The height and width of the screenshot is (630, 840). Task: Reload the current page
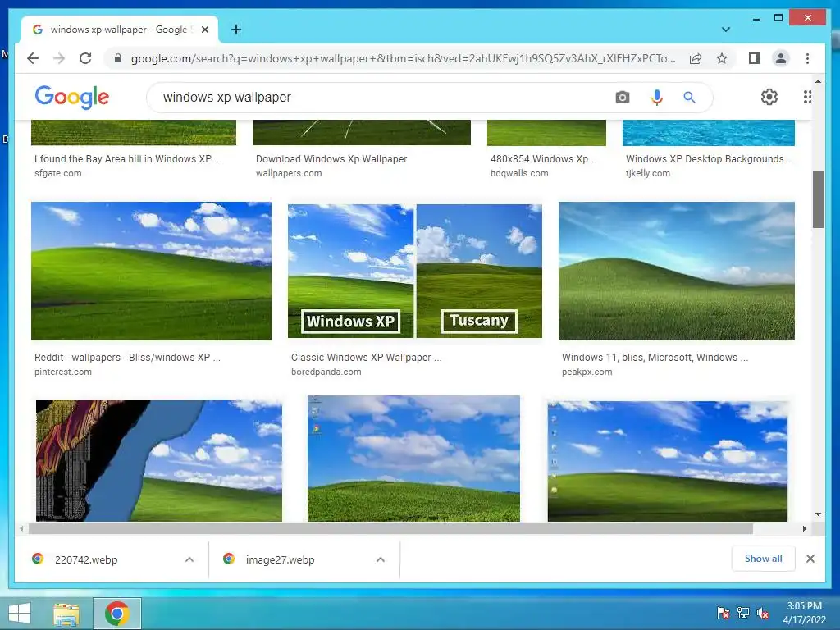[85, 58]
